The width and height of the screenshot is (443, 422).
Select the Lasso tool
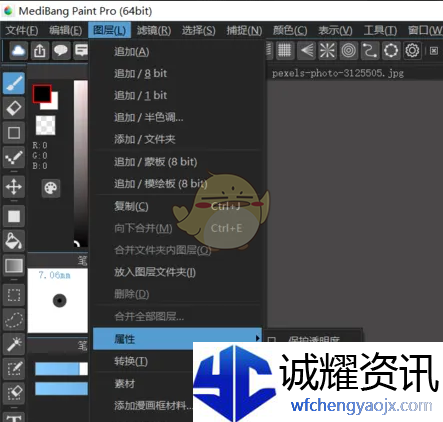click(14, 320)
